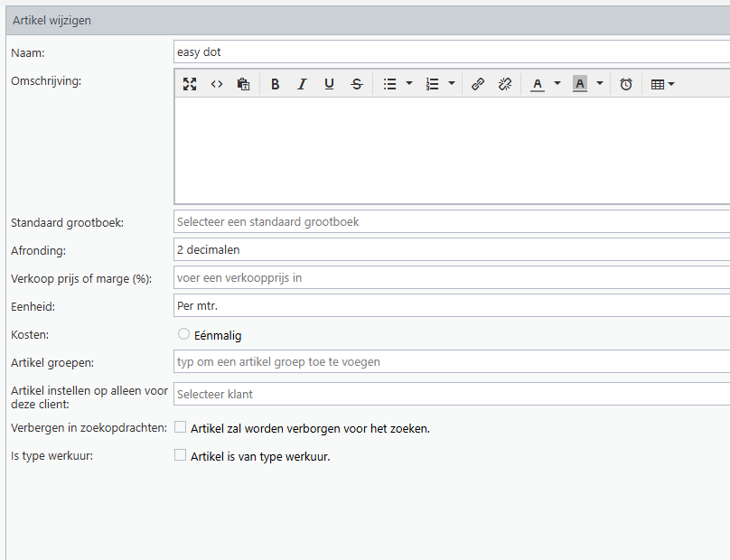
Task: Click the Naam field containing 'easy dot'
Action: click(x=452, y=52)
